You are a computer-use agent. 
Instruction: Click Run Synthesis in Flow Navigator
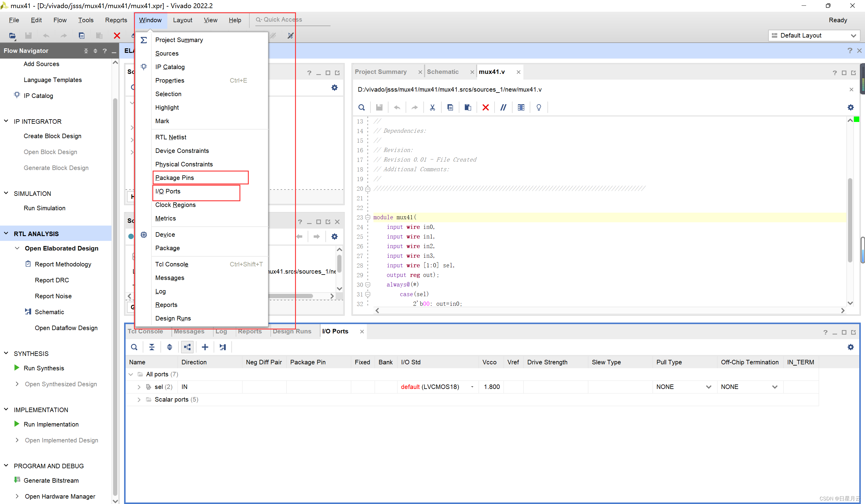click(x=44, y=368)
